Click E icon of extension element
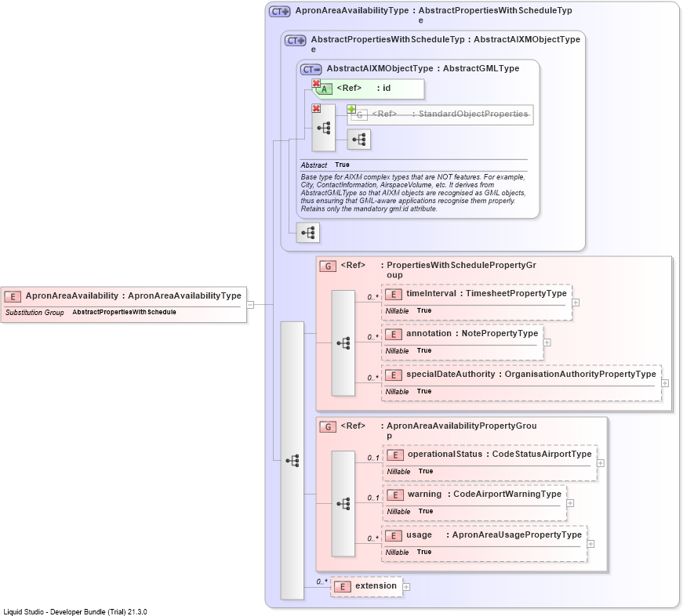Image resolution: width=683 pixels, height=616 pixels. pyautogui.click(x=343, y=587)
